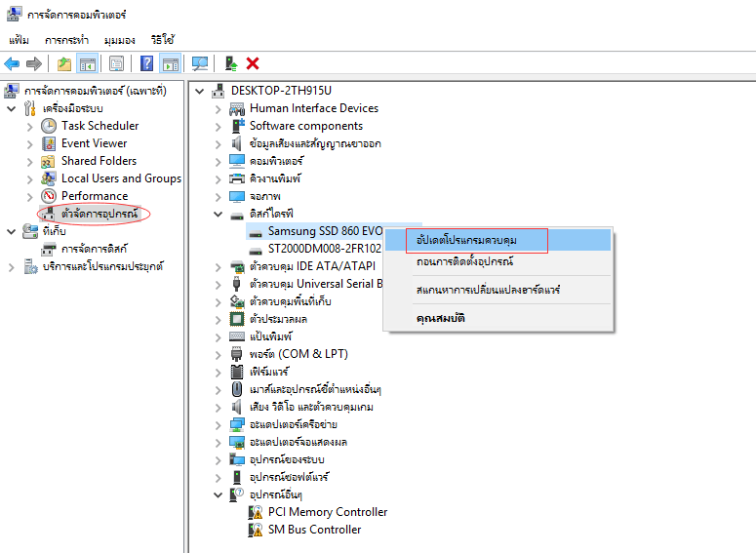This screenshot has height=553, width=756.
Task: Click the show/hide Action pane toolbar icon
Action: tap(170, 63)
